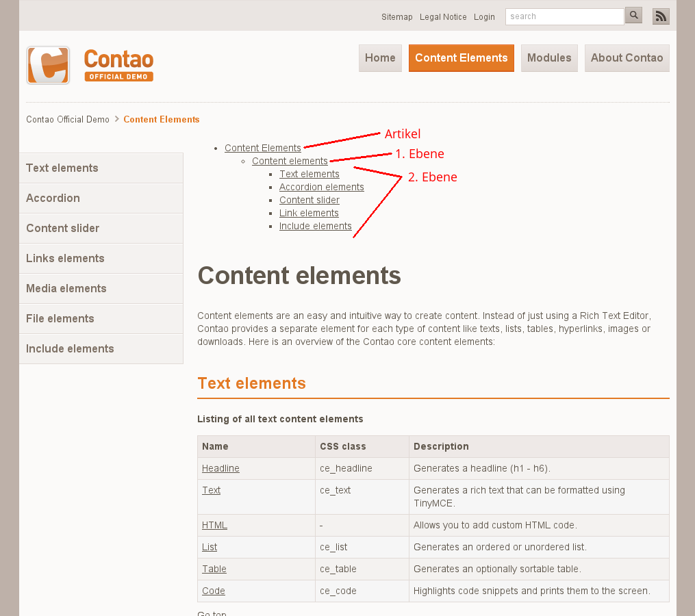Open the Legal Notice link
The height and width of the screenshot is (616, 695).
(443, 17)
